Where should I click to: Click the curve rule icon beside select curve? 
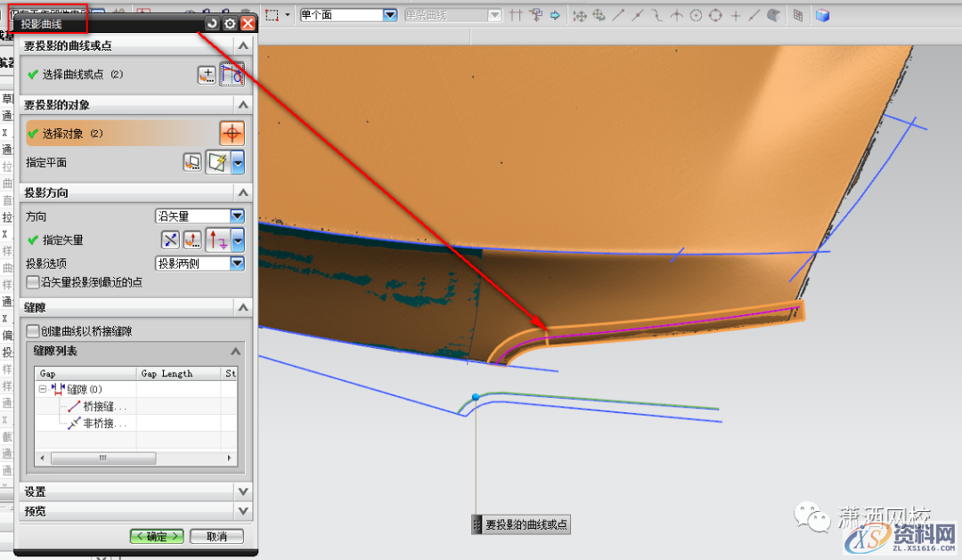(232, 76)
